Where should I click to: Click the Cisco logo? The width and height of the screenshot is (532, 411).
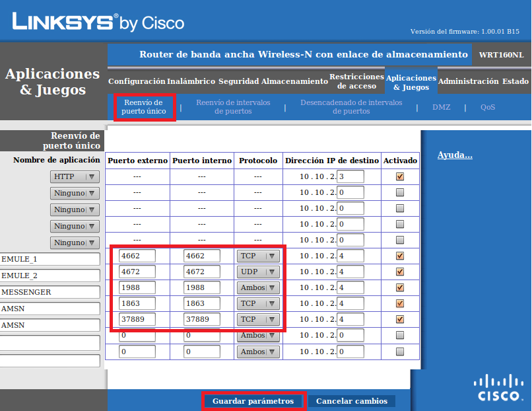[498, 388]
